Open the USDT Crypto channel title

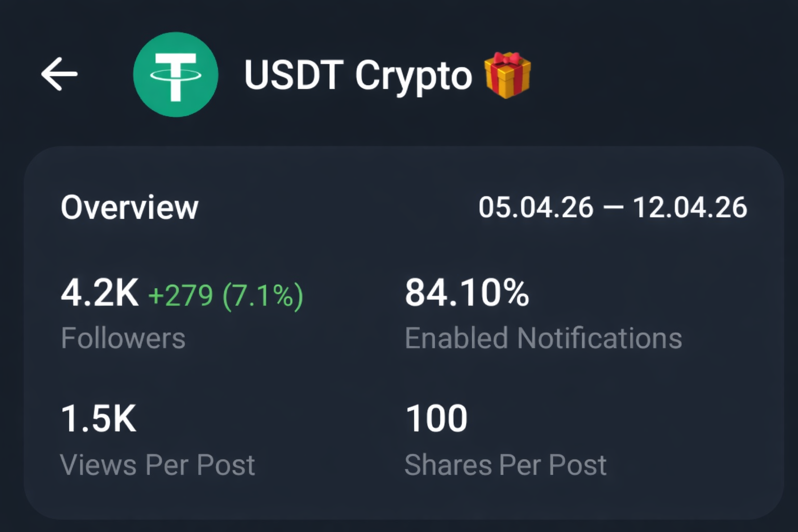click(357, 76)
